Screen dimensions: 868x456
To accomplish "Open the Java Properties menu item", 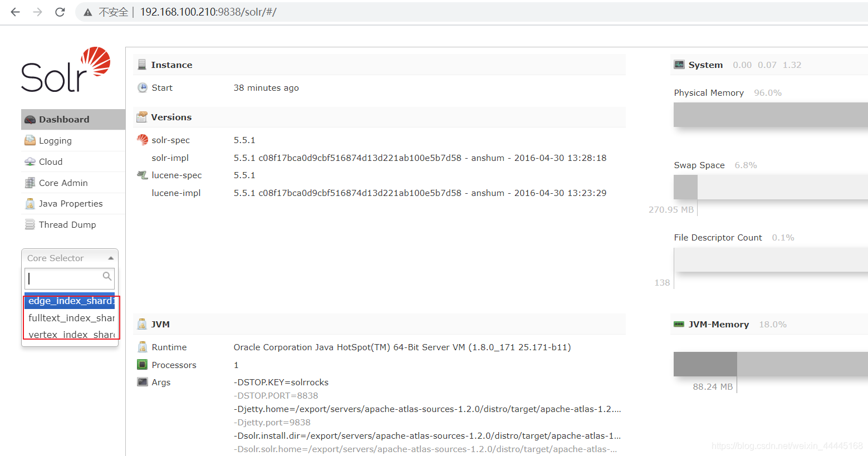I will (73, 204).
